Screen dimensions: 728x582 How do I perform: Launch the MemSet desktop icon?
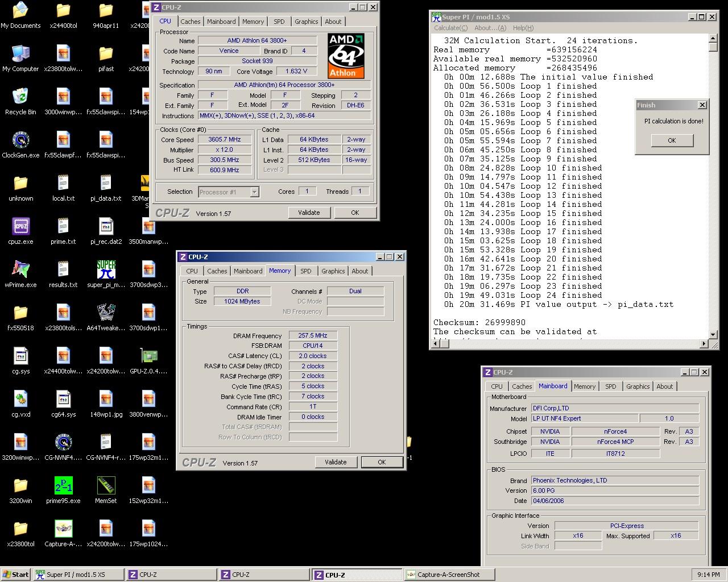pos(106,490)
